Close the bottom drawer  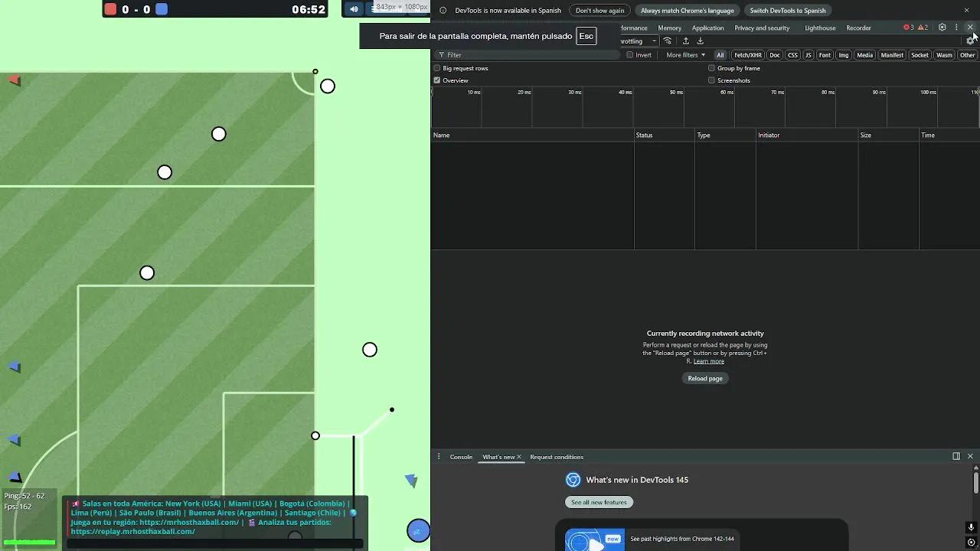click(970, 457)
